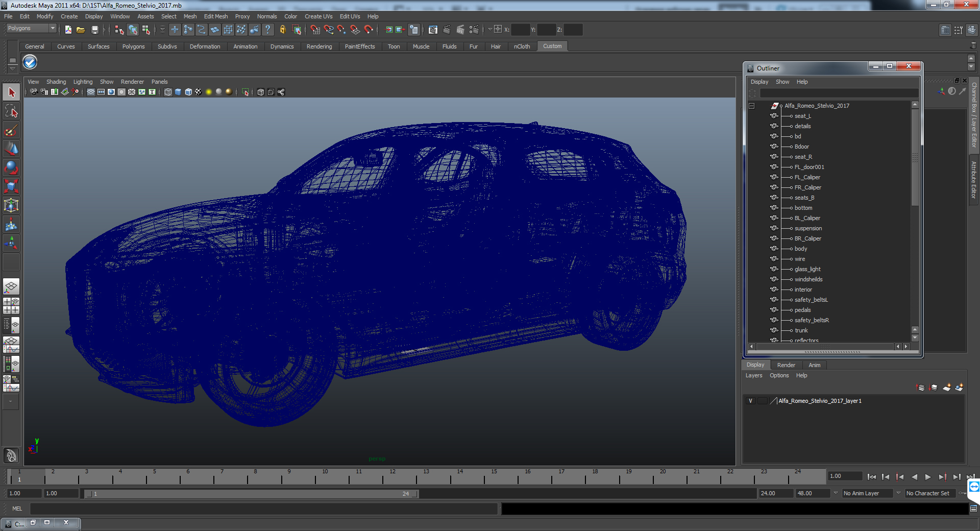Screen dimensions: 980x531
Task: Switch to single perspective view layout
Action: [11, 287]
